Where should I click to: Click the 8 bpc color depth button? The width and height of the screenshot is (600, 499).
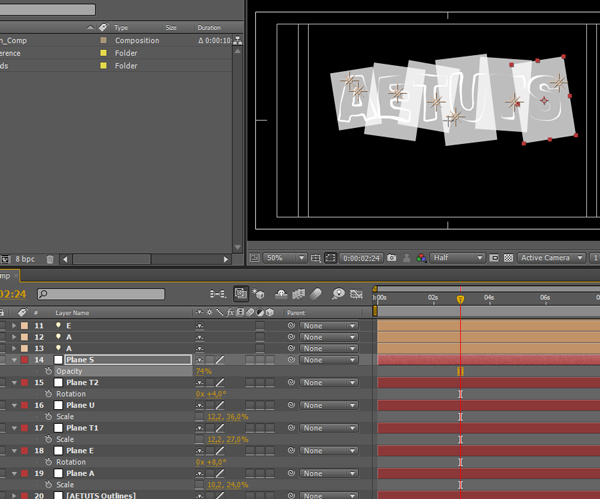point(25,259)
